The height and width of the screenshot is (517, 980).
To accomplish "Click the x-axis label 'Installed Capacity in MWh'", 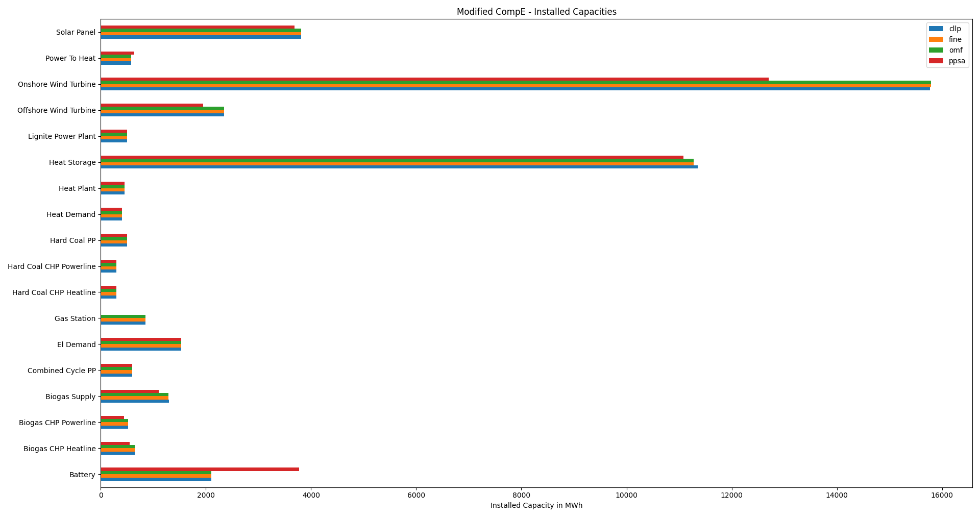I will click(x=536, y=505).
